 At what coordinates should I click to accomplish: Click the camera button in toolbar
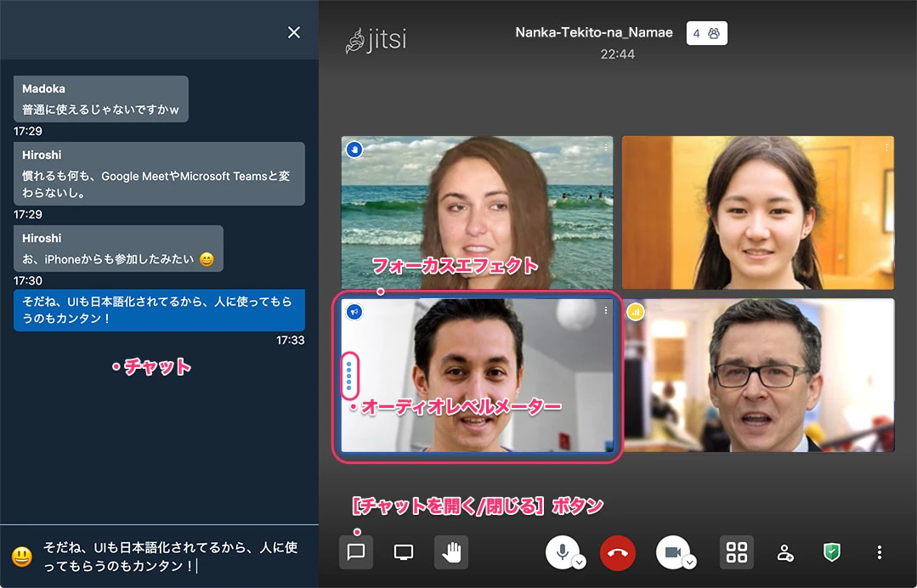[672, 551]
